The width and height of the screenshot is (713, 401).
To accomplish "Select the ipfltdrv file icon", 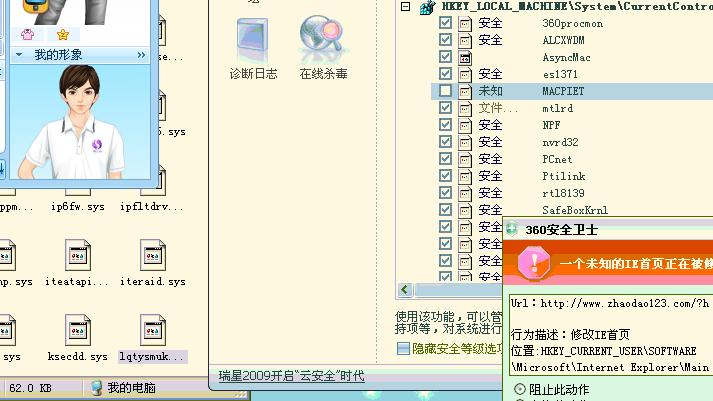I will [x=153, y=182].
